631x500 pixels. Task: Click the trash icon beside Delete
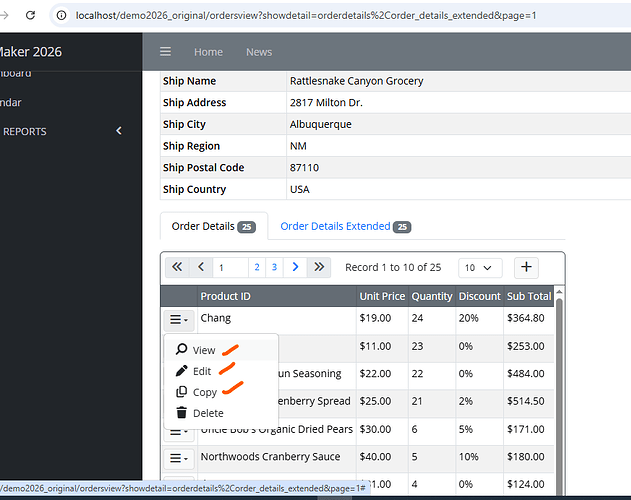[181, 413]
